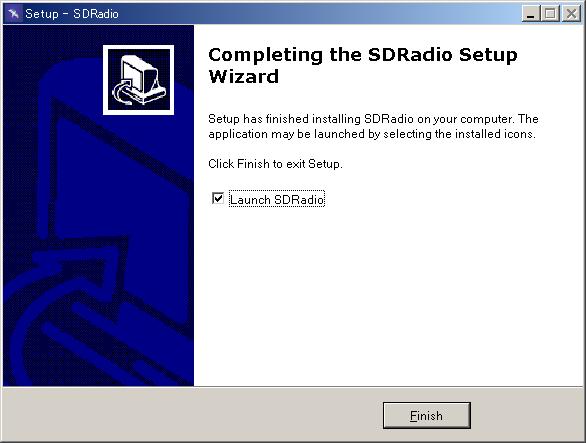
Task: Click the word "Wizard" in the heading
Action: (x=244, y=76)
